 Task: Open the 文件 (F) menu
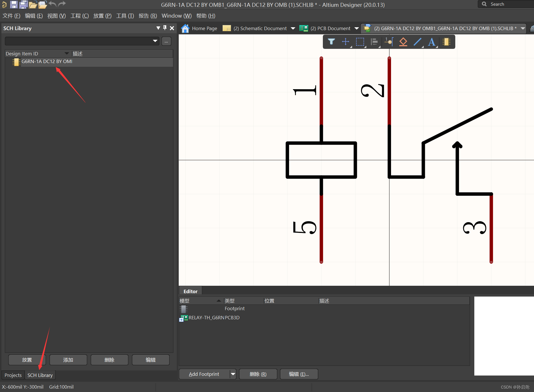tap(11, 16)
